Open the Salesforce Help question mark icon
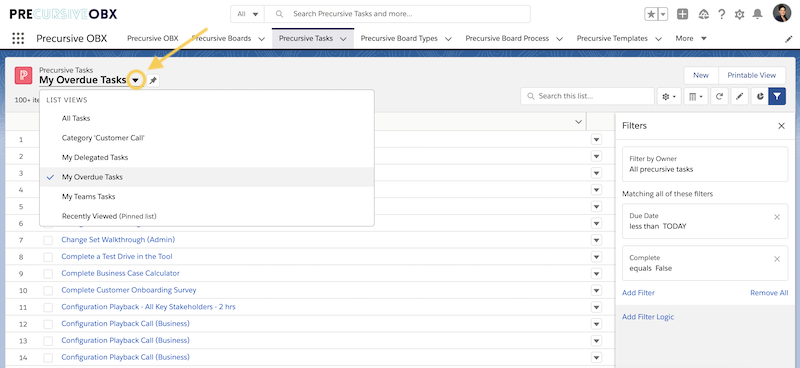Viewport: 800px width, 368px height. (x=721, y=14)
